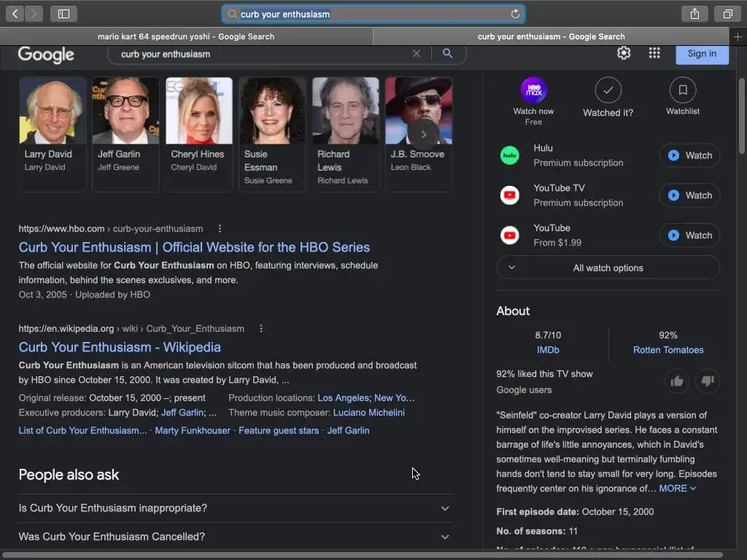Open the Richard Lewis cast card

[x=345, y=134]
